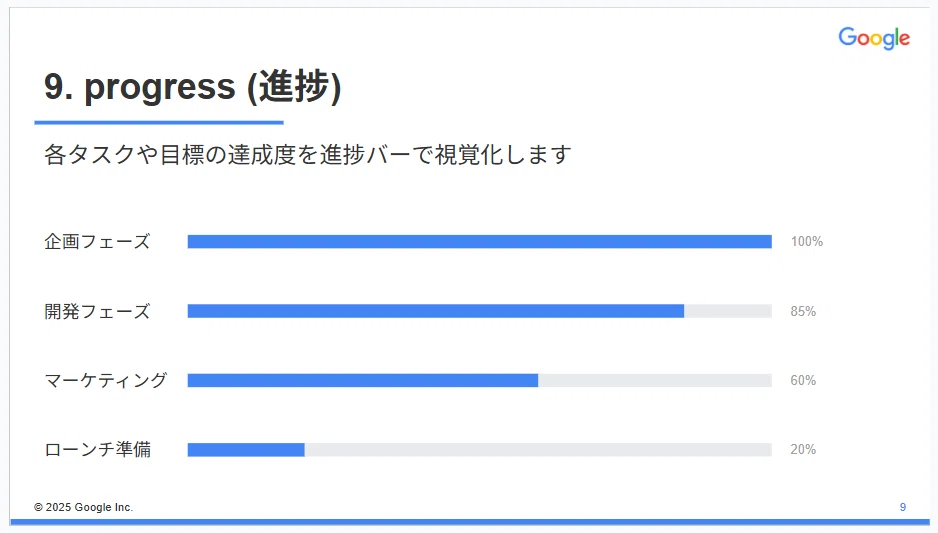The image size is (938, 533).
Task: Click the blue underline beneath the title
Action: [159, 123]
